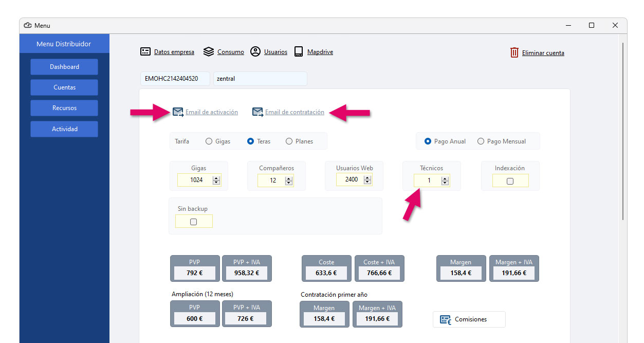Open the Comisiones button

pyautogui.click(x=469, y=319)
